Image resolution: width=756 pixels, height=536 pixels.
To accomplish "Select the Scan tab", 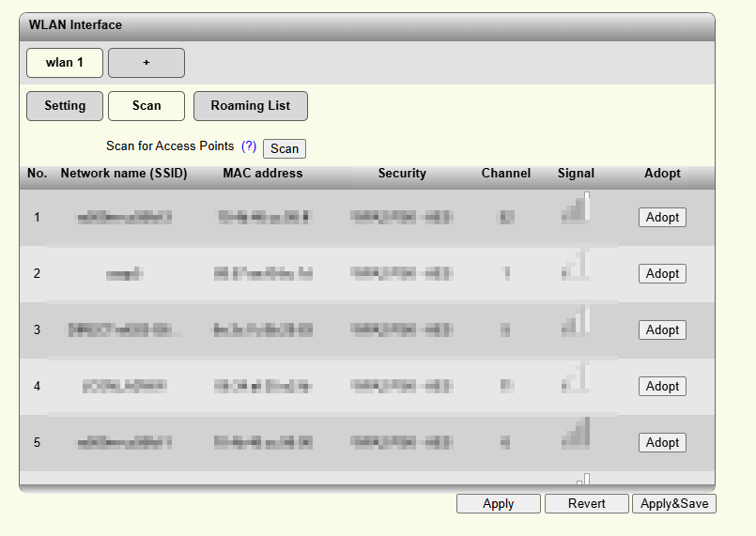I will (x=147, y=106).
